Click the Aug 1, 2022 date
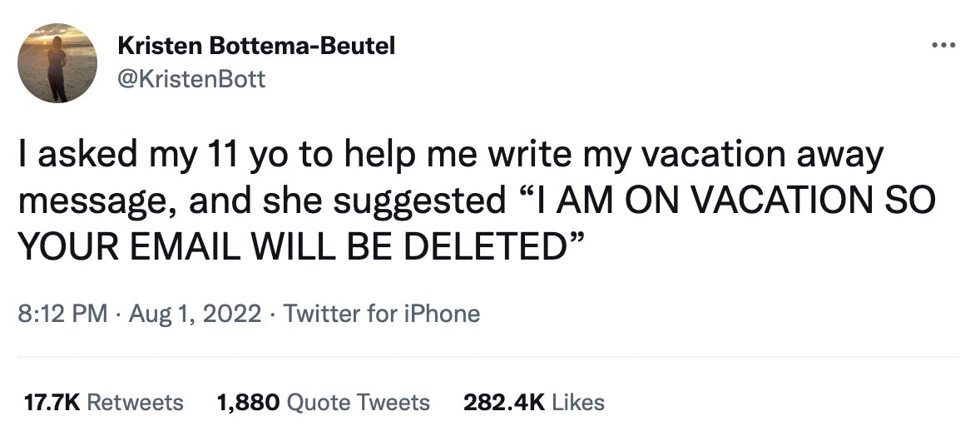980x436 pixels. pyautogui.click(x=195, y=314)
